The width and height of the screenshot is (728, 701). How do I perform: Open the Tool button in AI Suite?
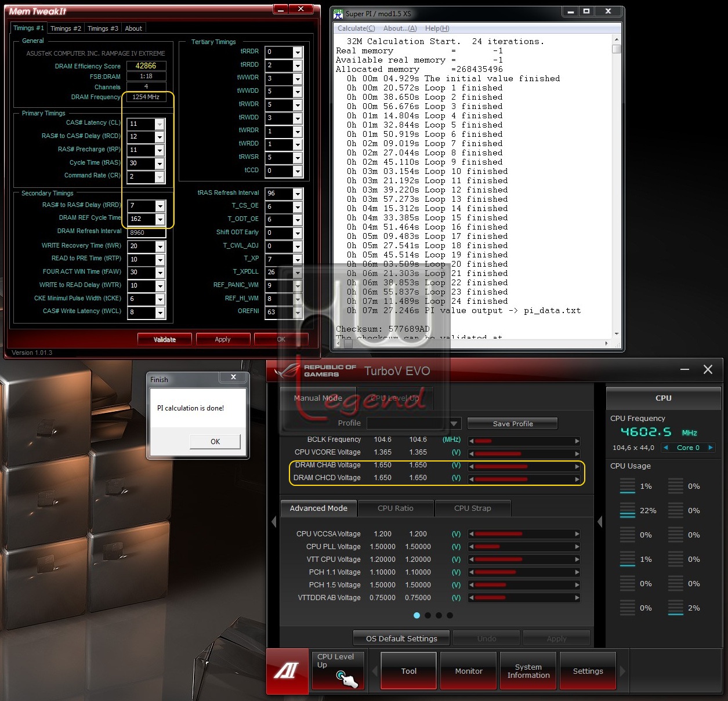409,671
